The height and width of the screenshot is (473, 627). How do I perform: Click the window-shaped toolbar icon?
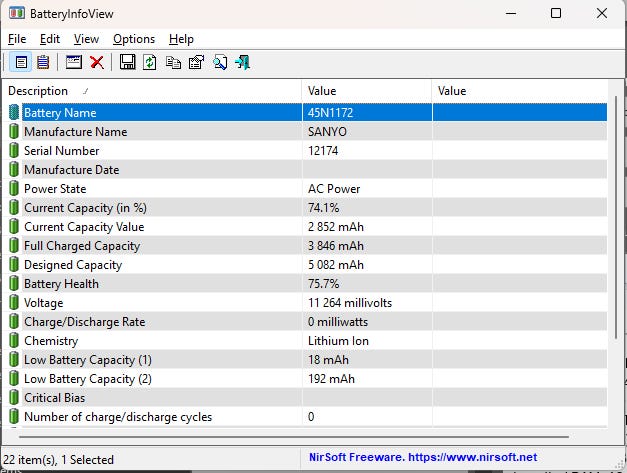click(74, 62)
